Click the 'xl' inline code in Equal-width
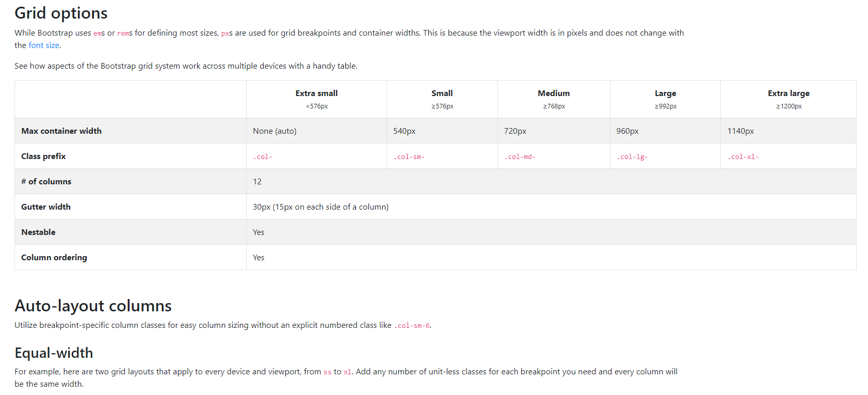 (347, 372)
